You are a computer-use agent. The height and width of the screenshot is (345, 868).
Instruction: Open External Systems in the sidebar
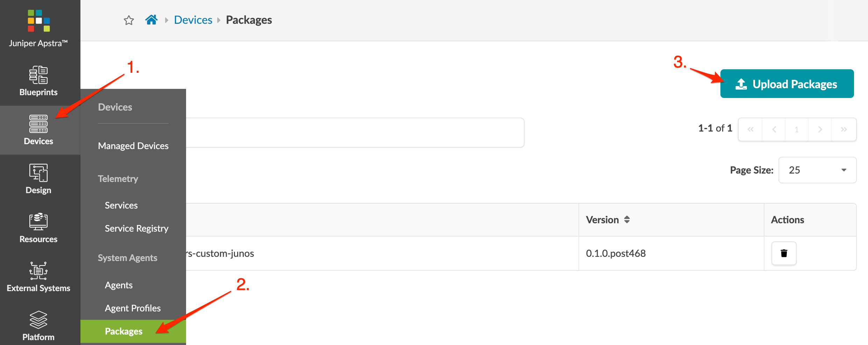[38, 277]
